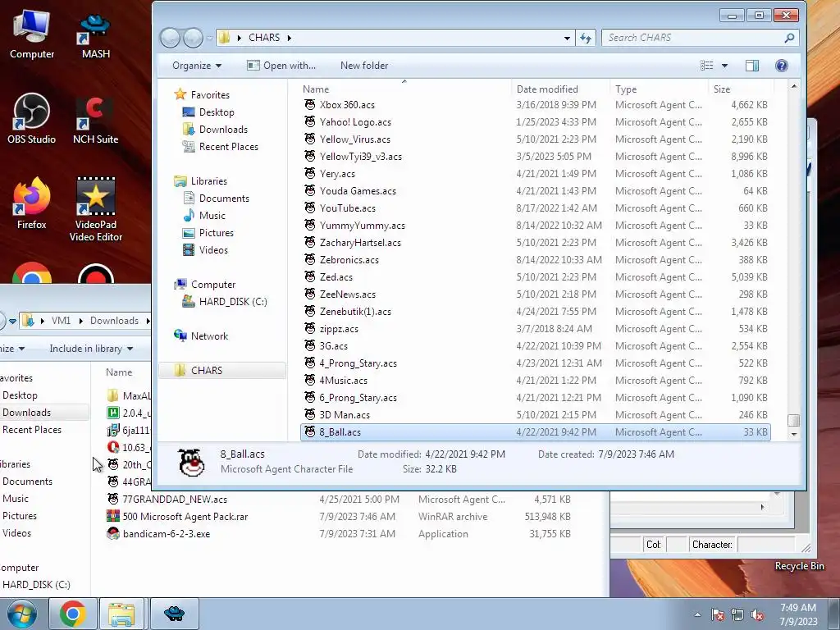
Task: Click the network icon in the system tray
Action: click(737, 614)
